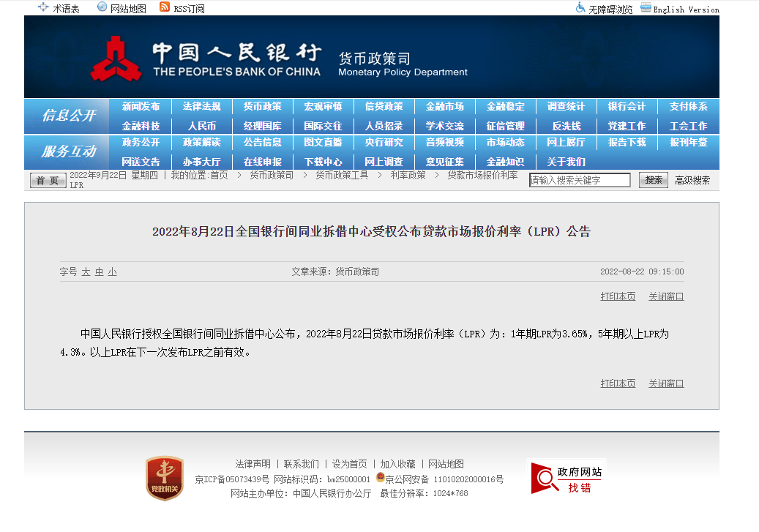Click the 党政机关 red shield badge
Viewport: 759px width, 532px height.
coord(165,478)
